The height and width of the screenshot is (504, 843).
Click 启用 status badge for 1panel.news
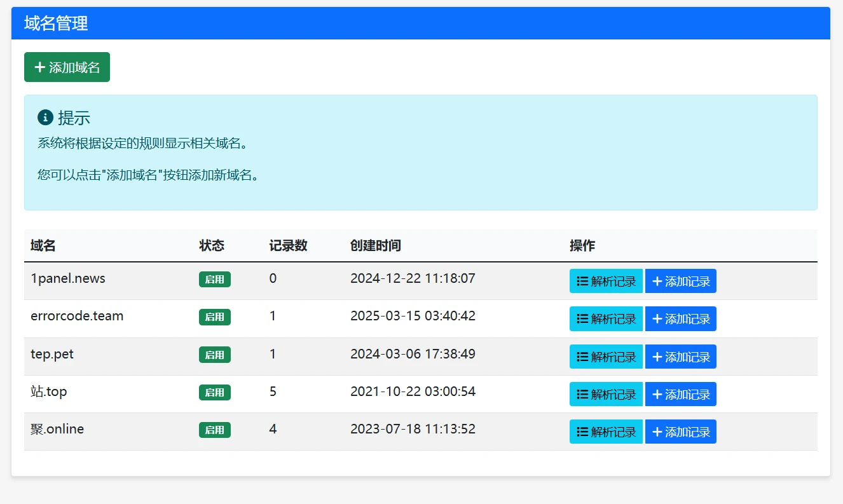click(214, 280)
